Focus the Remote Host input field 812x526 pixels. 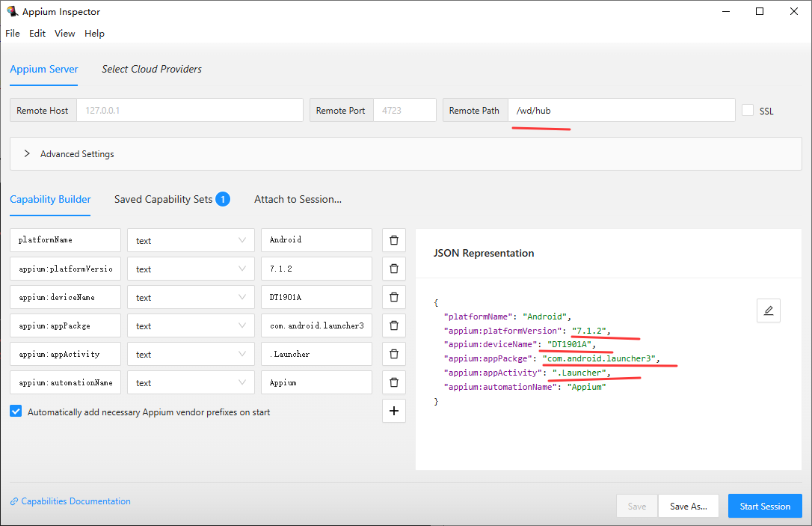click(x=189, y=111)
